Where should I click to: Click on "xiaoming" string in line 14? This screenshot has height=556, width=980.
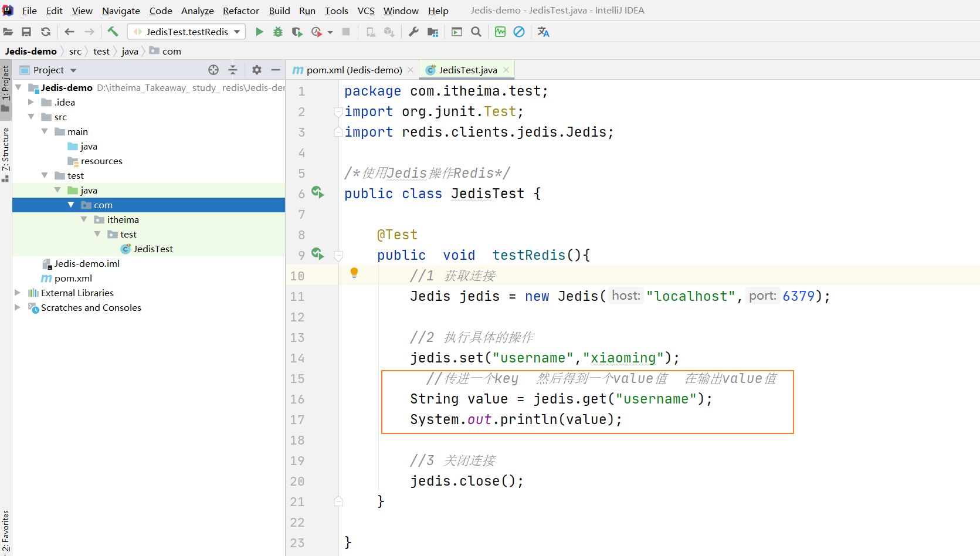623,358
